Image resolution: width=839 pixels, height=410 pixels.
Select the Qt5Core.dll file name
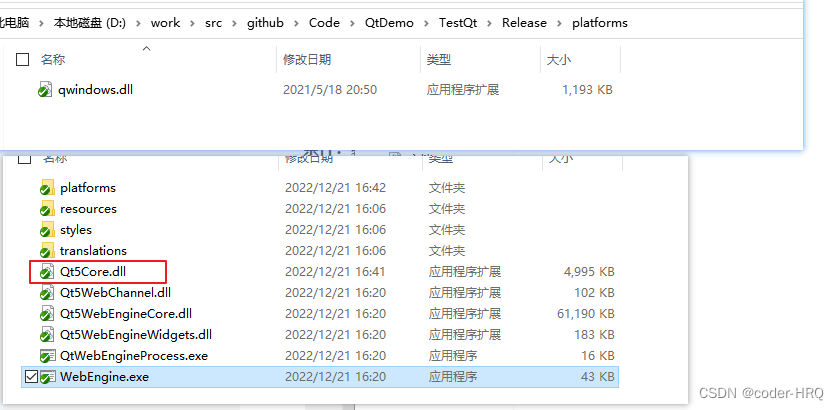(x=93, y=272)
